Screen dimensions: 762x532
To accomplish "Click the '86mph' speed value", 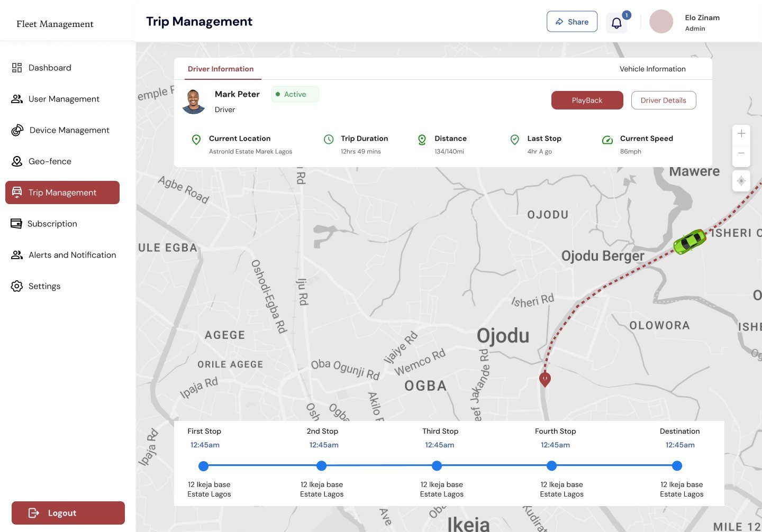I will (631, 151).
